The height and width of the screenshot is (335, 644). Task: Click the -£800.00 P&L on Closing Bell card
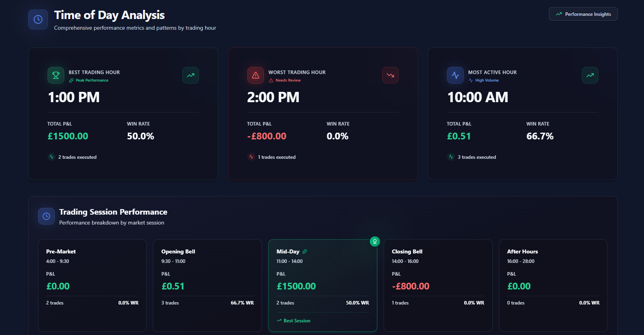point(411,286)
